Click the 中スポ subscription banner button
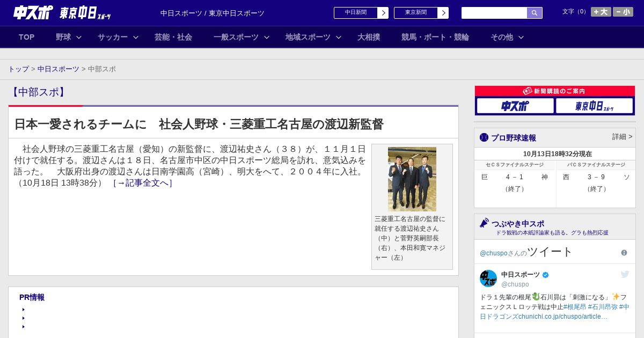644x338 pixels. point(515,106)
